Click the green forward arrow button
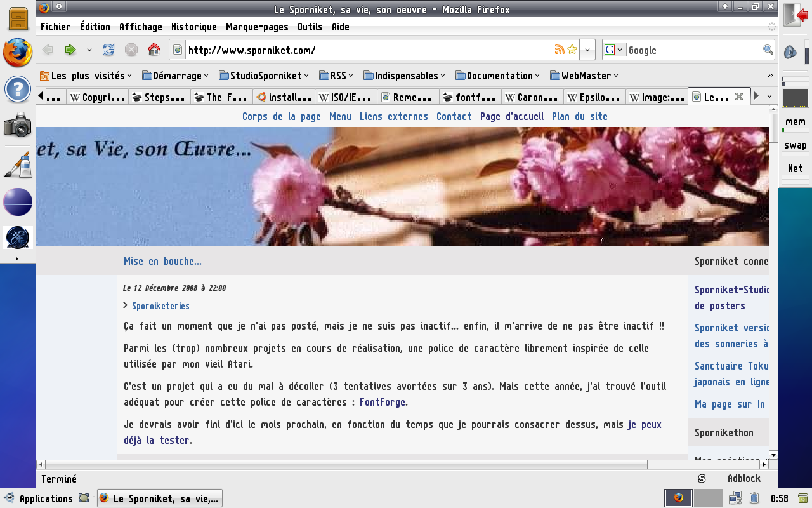The height and width of the screenshot is (508, 812). (70, 50)
